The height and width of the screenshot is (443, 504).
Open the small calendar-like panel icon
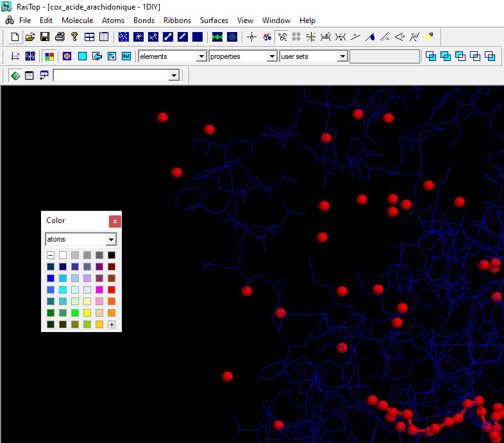pos(29,76)
